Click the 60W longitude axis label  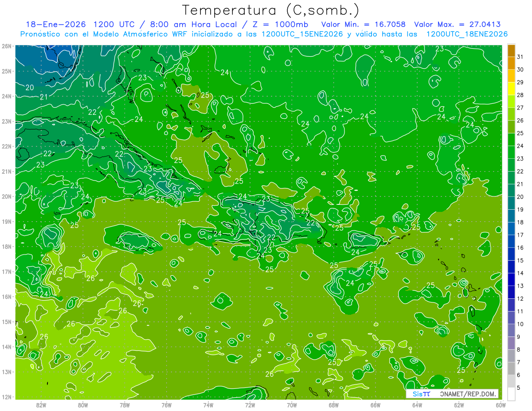(x=501, y=404)
